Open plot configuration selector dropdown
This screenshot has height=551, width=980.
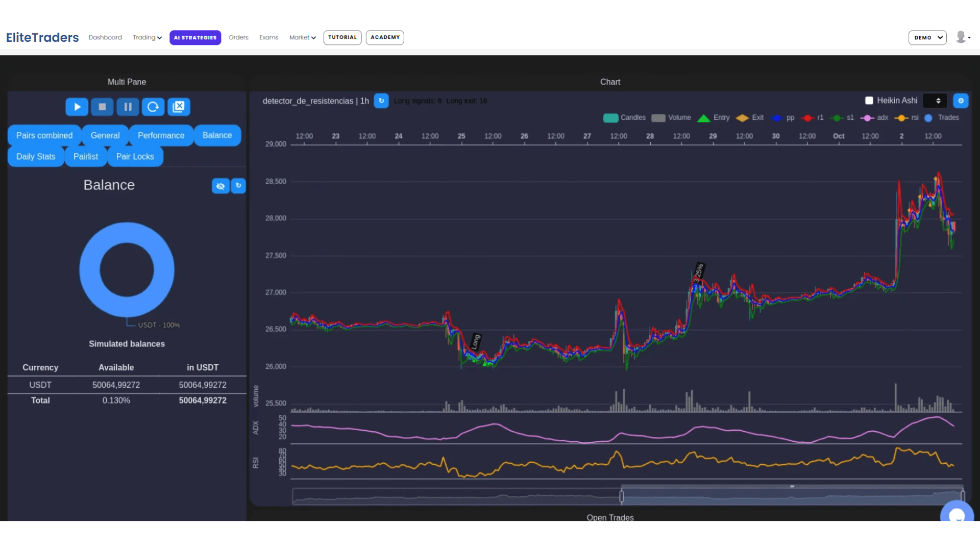coord(935,101)
